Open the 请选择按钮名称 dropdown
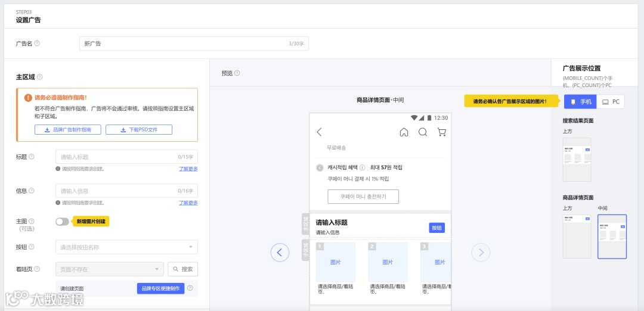This screenshot has height=311, width=644. 126,247
